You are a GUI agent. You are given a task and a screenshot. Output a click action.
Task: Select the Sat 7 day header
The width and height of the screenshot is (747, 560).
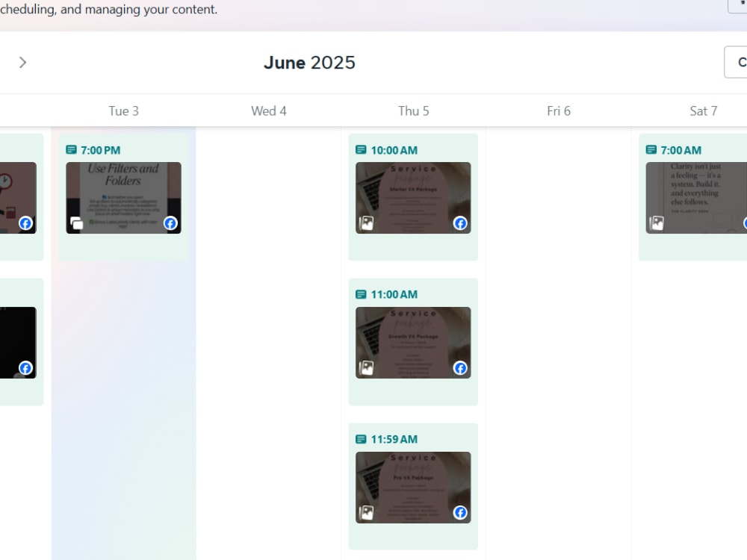pyautogui.click(x=703, y=111)
